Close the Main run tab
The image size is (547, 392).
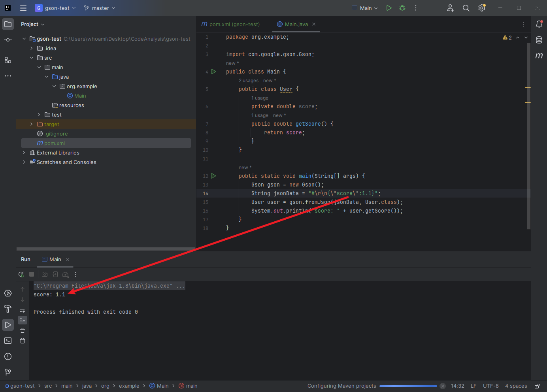click(x=68, y=260)
